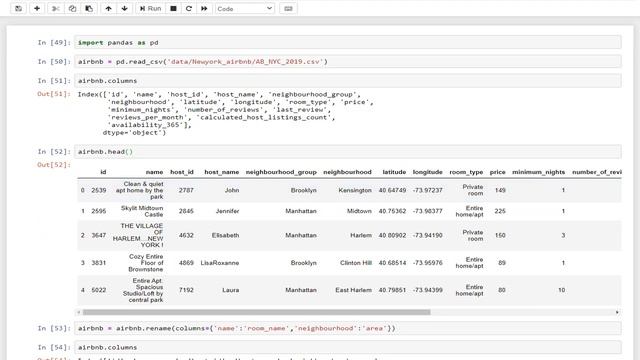Interrupt the kernel with stop icon
This screenshot has width=640, height=360.
pos(173,9)
